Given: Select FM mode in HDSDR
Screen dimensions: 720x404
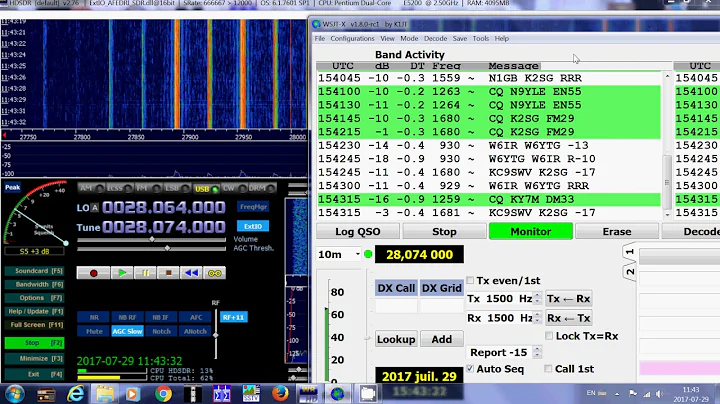Looking at the screenshot, I should tap(148, 188).
